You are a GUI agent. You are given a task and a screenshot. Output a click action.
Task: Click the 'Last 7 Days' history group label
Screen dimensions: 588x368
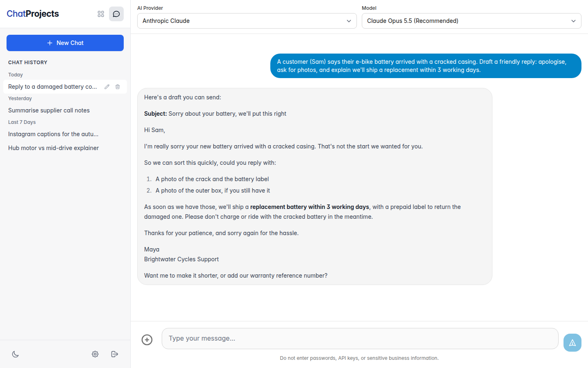click(22, 122)
